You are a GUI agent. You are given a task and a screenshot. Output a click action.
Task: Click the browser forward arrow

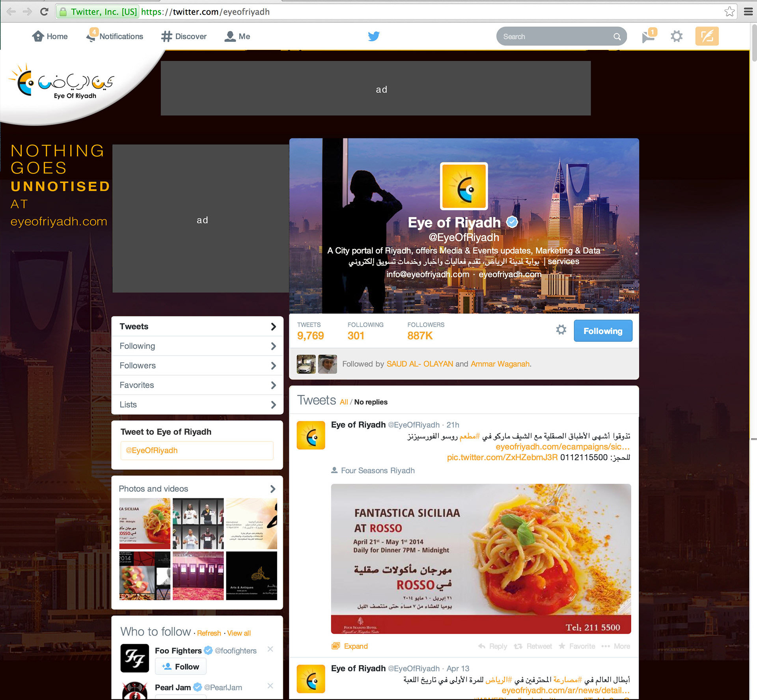pyautogui.click(x=27, y=12)
